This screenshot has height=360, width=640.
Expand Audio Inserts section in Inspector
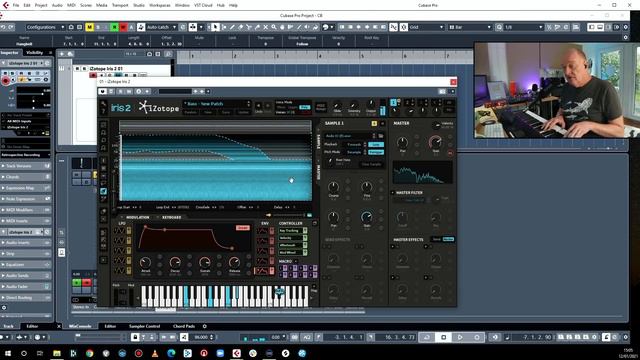click(x=25, y=243)
